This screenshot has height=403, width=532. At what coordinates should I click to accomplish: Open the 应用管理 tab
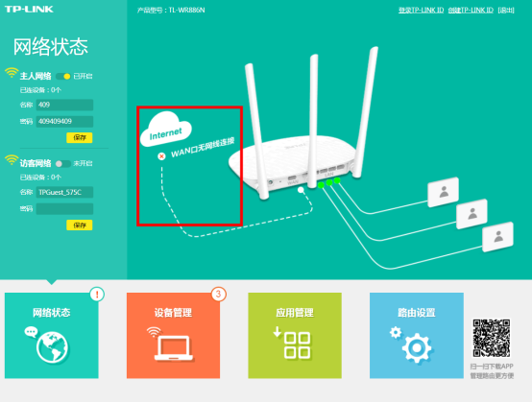[x=295, y=336]
